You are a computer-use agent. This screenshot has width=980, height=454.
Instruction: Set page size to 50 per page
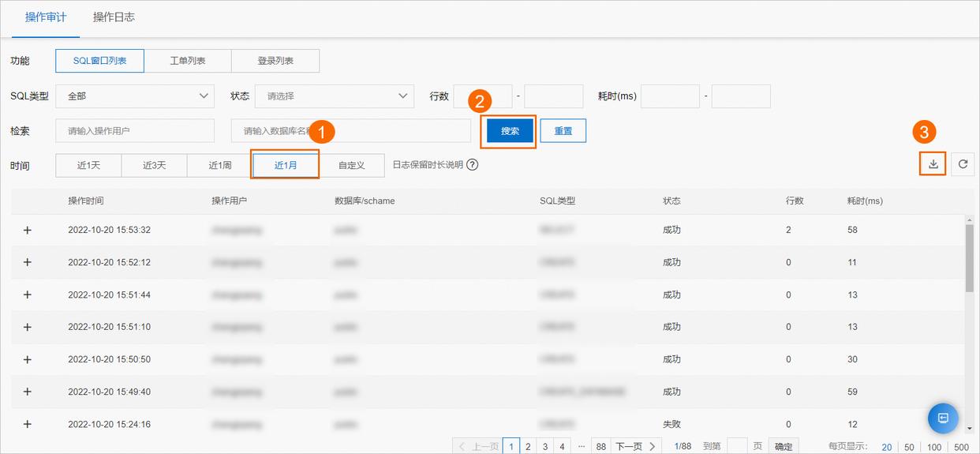pos(909,447)
